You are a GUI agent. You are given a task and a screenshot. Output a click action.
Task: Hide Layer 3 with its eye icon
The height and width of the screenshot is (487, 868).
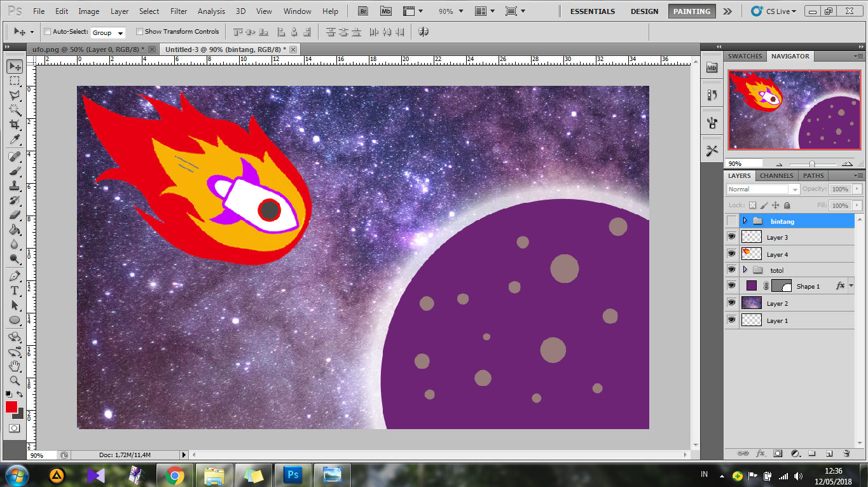pos(732,237)
